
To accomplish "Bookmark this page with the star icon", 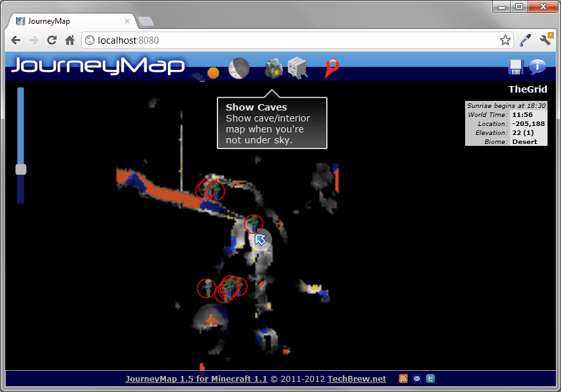I will click(x=505, y=40).
